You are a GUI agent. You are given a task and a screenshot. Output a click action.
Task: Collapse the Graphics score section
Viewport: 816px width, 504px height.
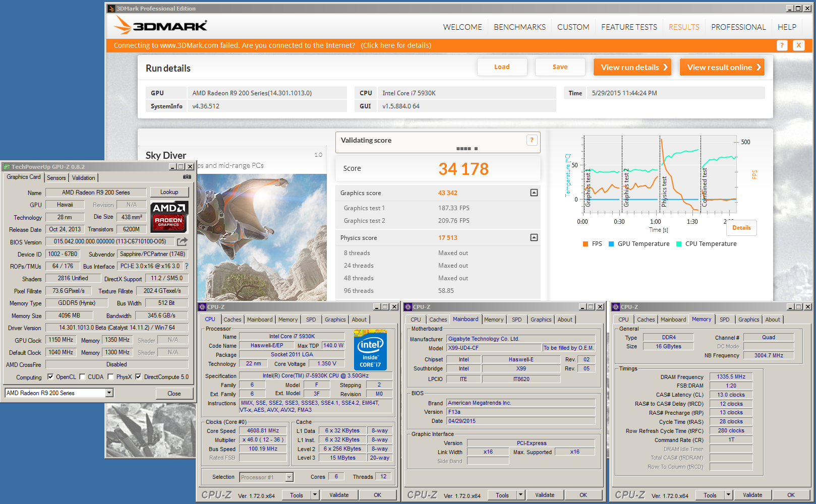coord(534,193)
